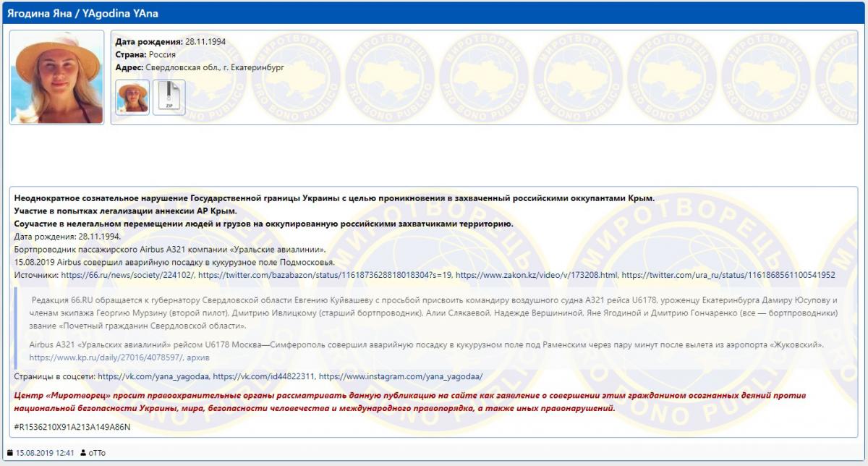This screenshot has height=466, width=868.
Task: Click the large profile photo of Yagodina
Action: click(55, 76)
